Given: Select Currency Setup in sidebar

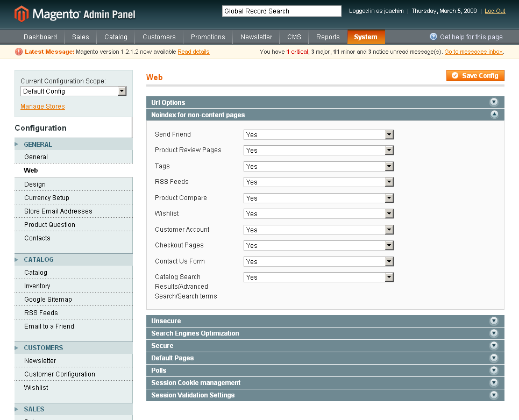Looking at the screenshot, I should click(74, 197).
